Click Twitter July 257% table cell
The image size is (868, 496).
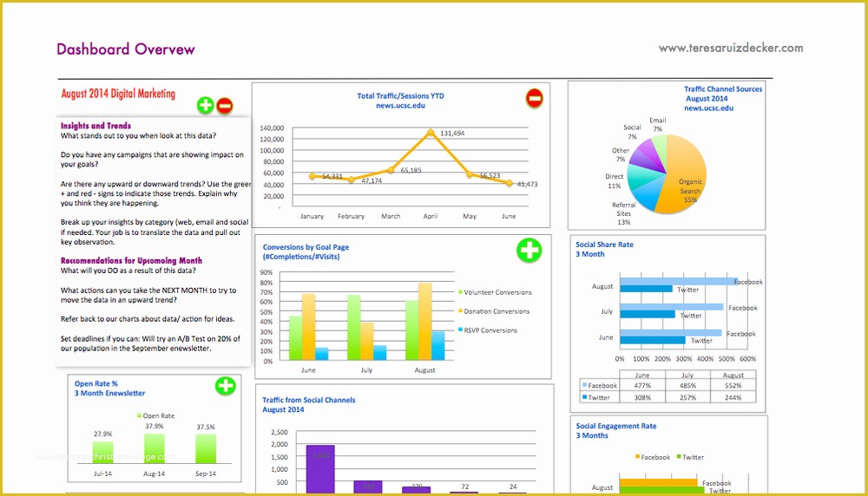click(x=687, y=397)
